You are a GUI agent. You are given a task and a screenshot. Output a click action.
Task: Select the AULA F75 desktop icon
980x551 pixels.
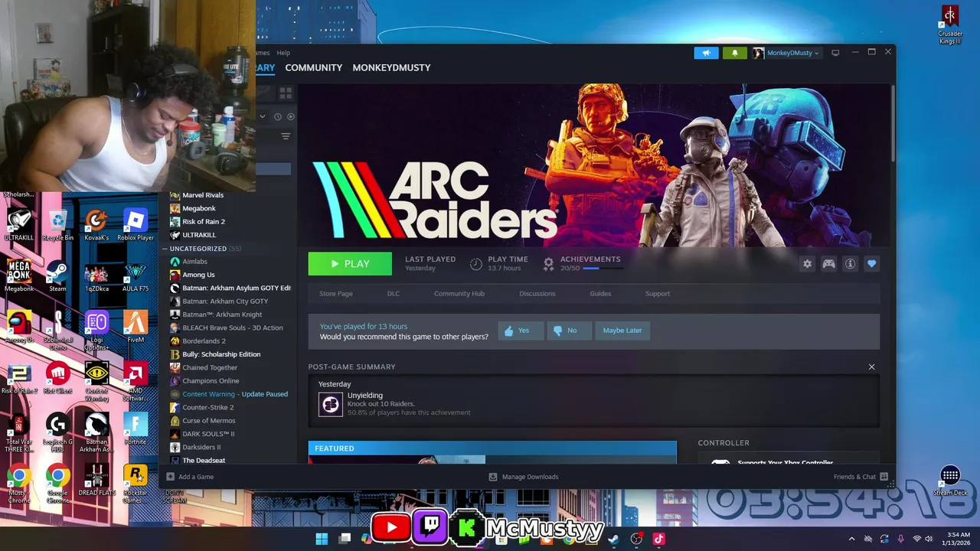pos(136,277)
